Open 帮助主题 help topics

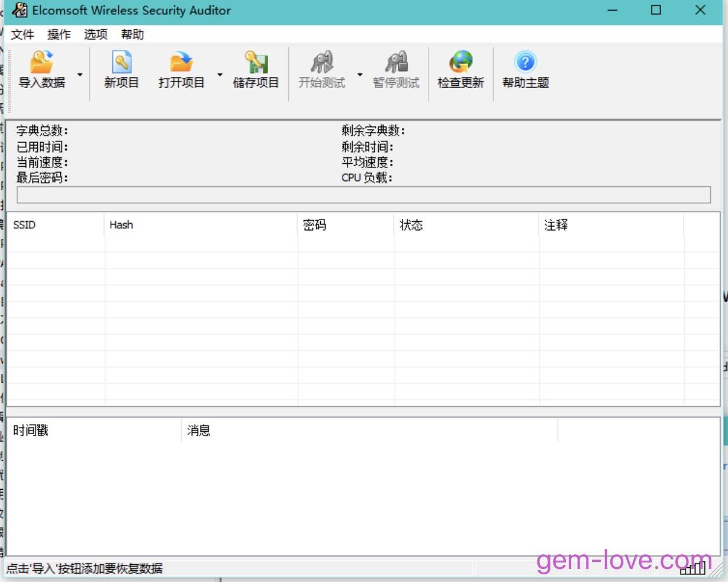pyautogui.click(x=526, y=70)
